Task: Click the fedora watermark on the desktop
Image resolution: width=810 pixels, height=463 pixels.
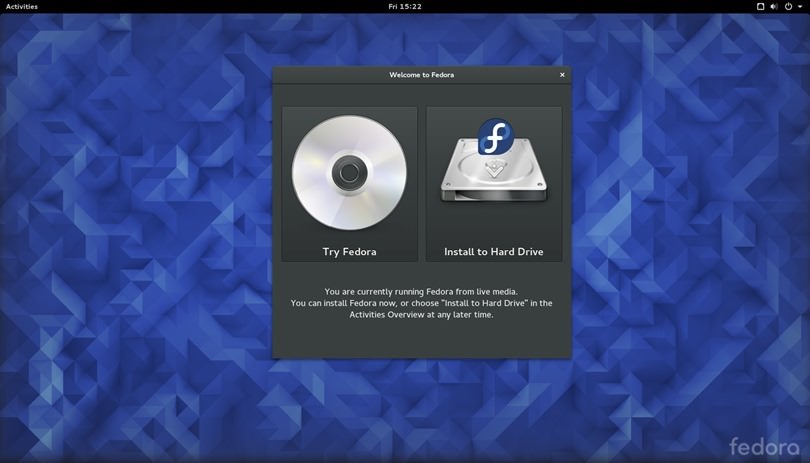Action: [764, 446]
